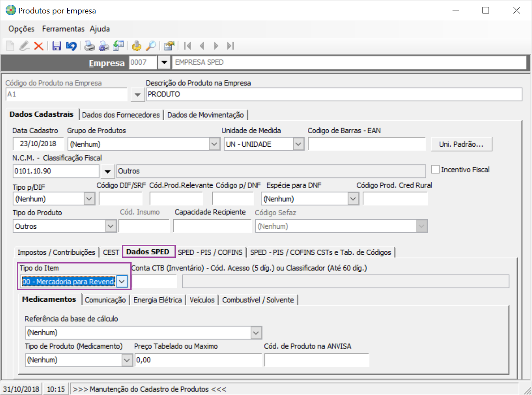This screenshot has width=532, height=395.
Task: Save the record with the floppy disk icon
Action: [x=56, y=46]
